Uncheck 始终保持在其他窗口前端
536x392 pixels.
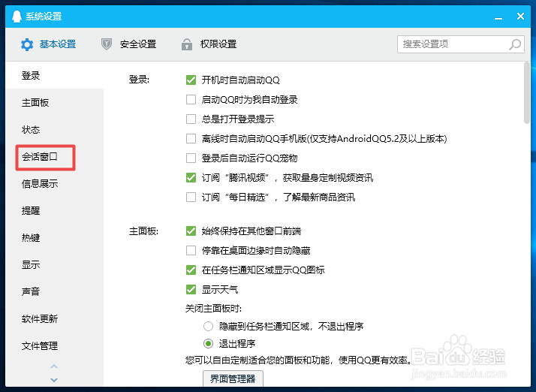pos(191,231)
